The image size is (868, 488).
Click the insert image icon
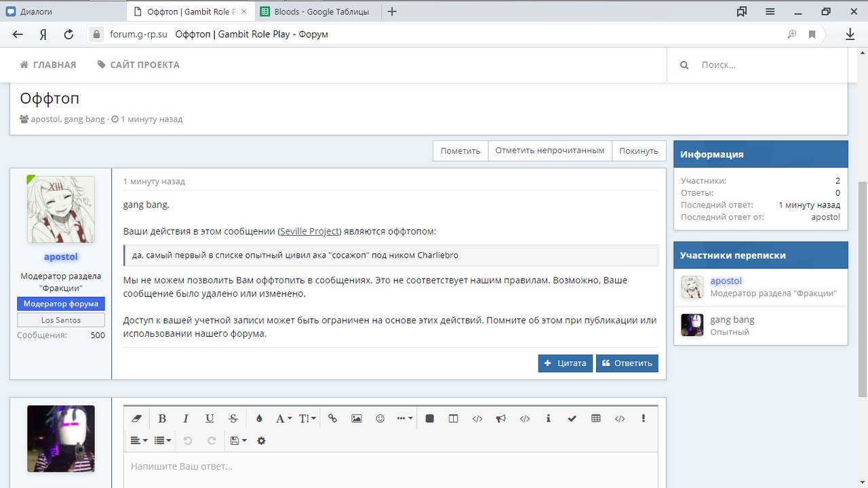(x=357, y=419)
